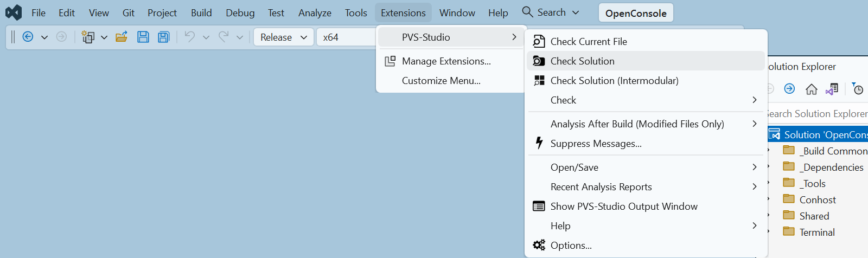Click the Undo toolbar icon
The height and width of the screenshot is (258, 868).
[x=189, y=37]
